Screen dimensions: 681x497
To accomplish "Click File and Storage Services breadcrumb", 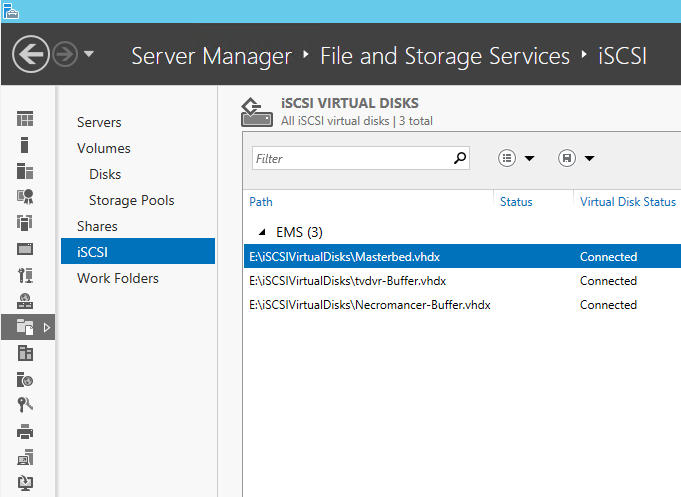I will [445, 56].
